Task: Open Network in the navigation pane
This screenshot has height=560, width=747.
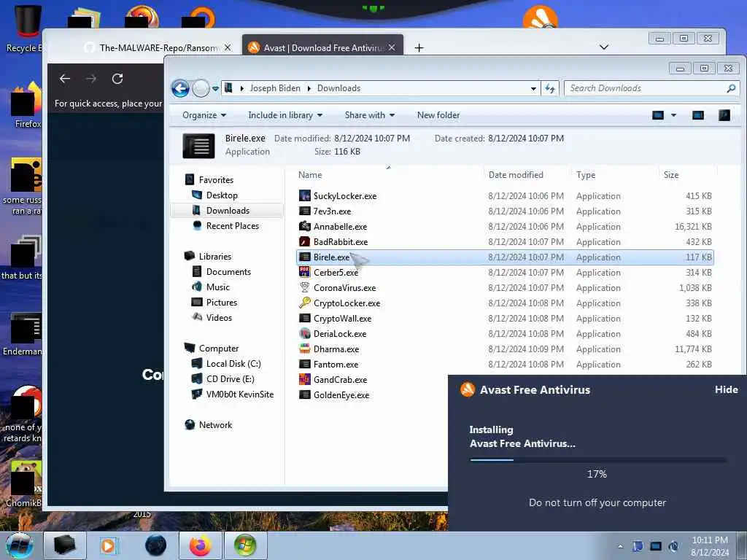Action: coord(215,425)
